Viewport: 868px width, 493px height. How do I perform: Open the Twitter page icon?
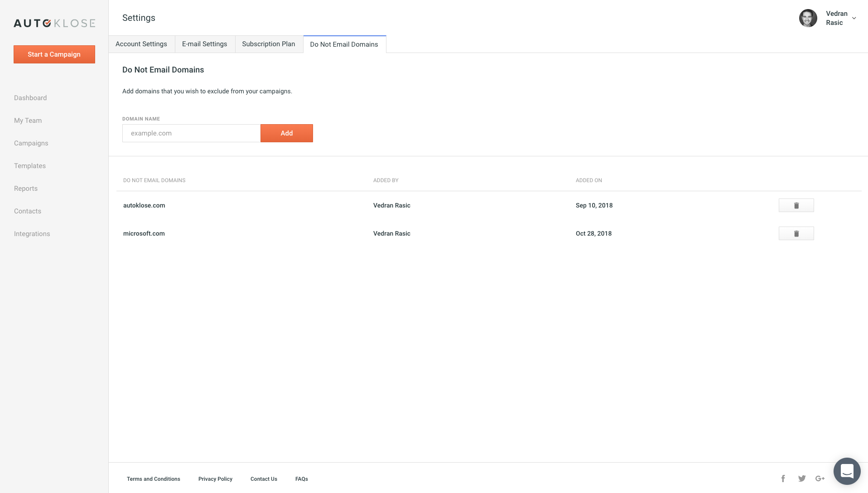(802, 478)
